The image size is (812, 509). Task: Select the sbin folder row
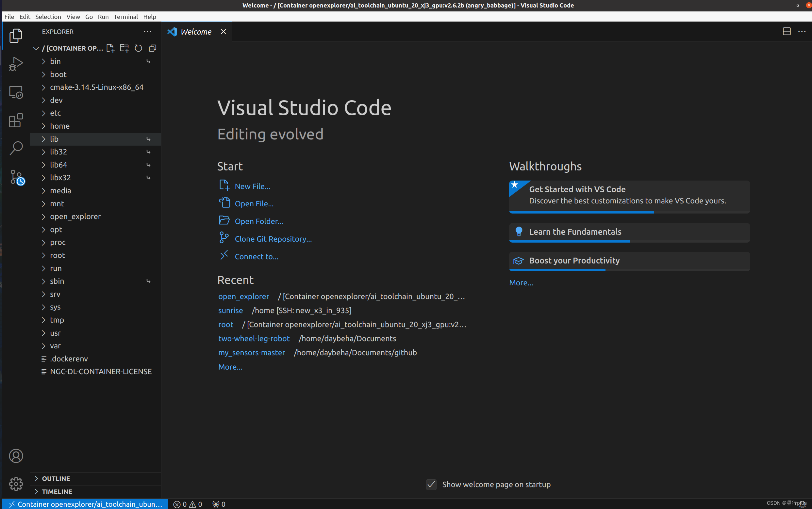click(x=95, y=281)
